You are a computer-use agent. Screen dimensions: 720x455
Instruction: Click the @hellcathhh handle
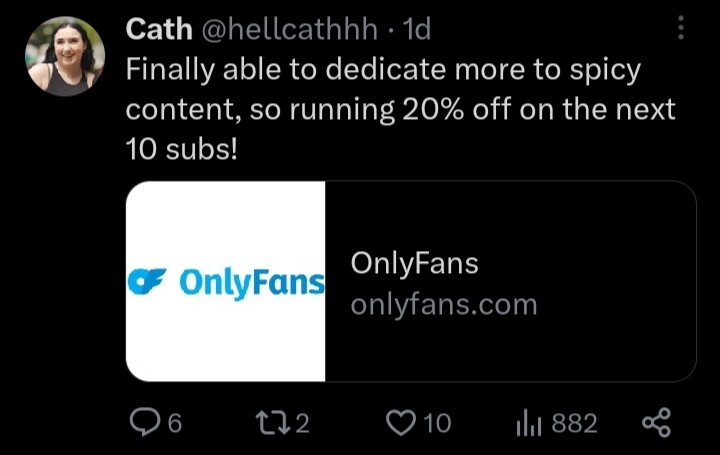(x=290, y=30)
